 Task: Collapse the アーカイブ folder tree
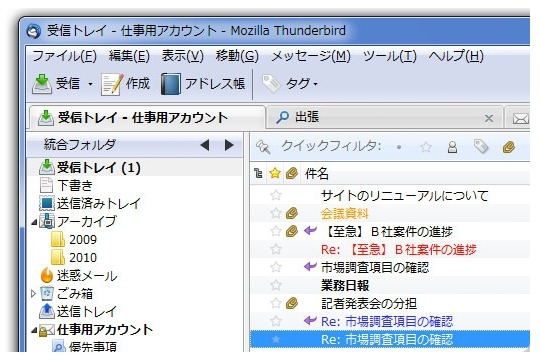pos(34,223)
